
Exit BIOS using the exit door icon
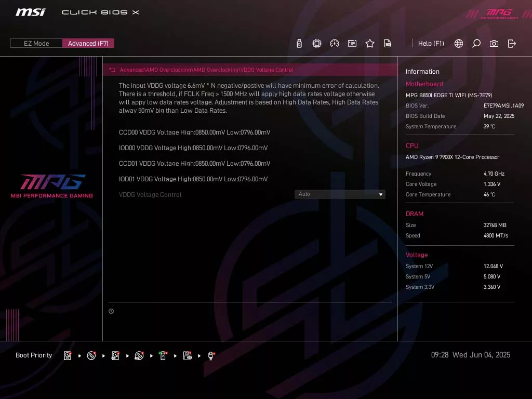tap(512, 44)
